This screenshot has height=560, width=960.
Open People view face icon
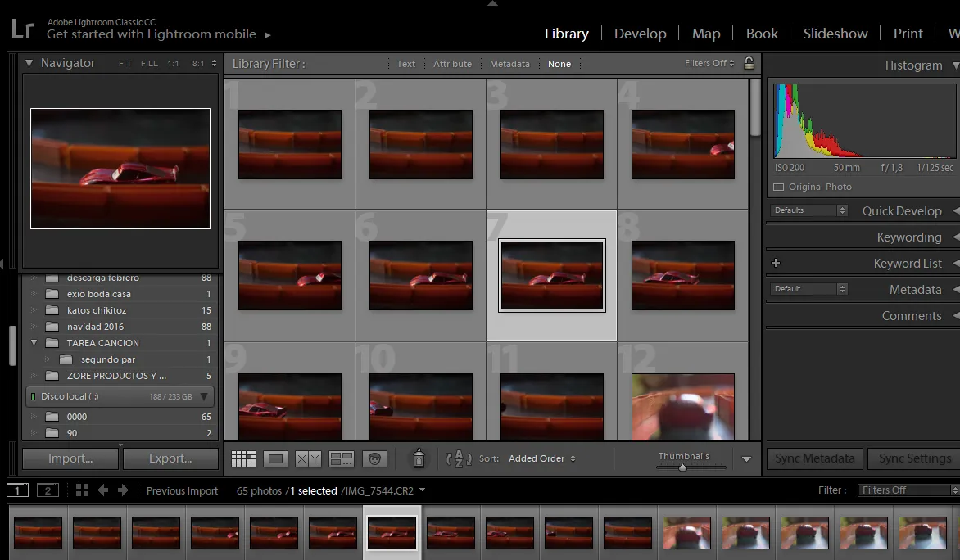374,458
